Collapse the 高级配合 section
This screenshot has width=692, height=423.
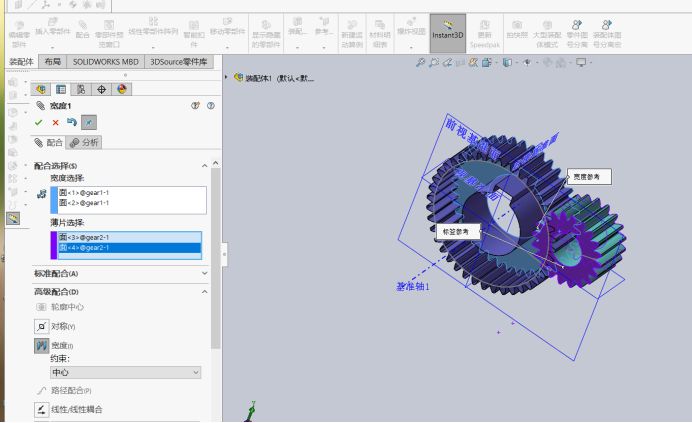point(204,291)
